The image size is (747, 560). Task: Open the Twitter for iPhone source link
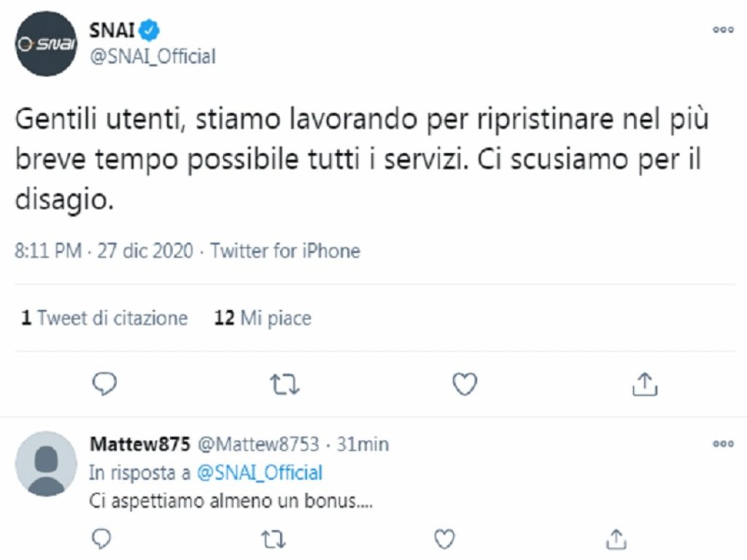pos(285,251)
